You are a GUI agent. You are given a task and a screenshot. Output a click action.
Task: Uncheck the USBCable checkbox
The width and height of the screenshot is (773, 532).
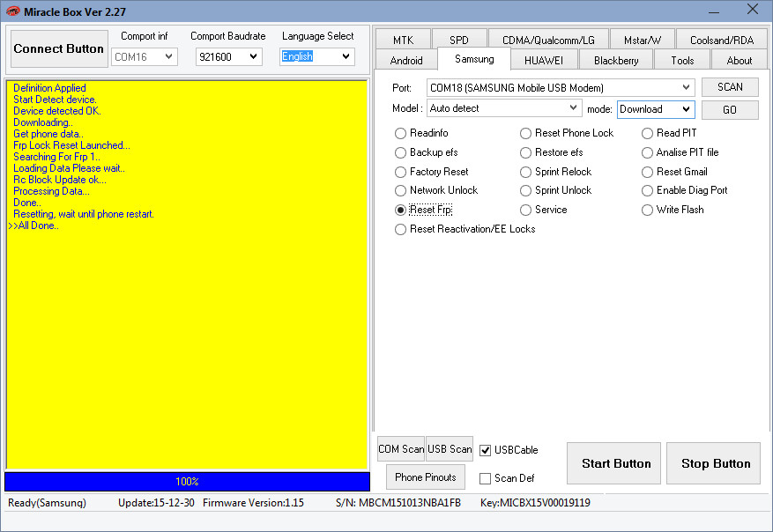point(485,450)
